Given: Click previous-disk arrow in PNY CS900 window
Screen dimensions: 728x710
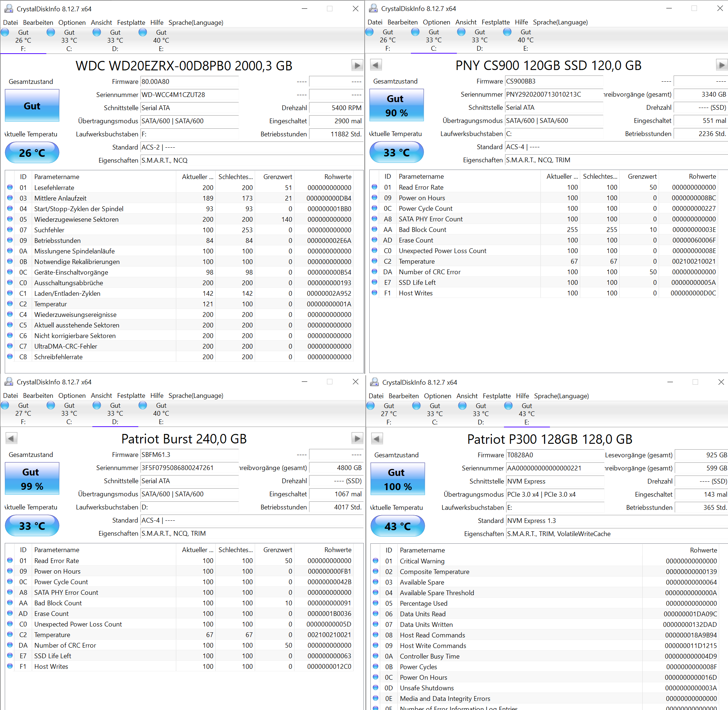Looking at the screenshot, I should tap(376, 65).
